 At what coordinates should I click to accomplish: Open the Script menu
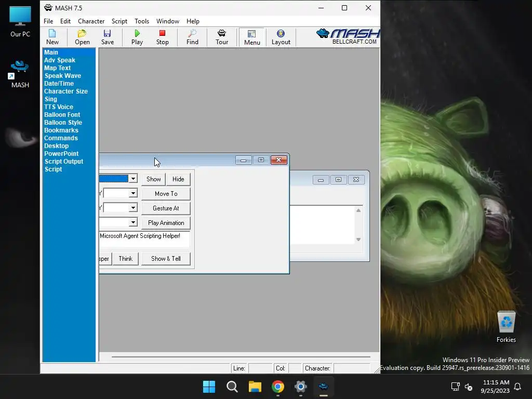119,21
